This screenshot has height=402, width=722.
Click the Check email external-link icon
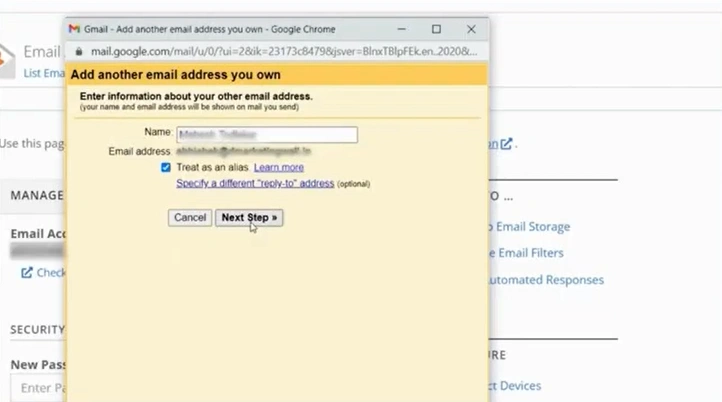click(27, 273)
